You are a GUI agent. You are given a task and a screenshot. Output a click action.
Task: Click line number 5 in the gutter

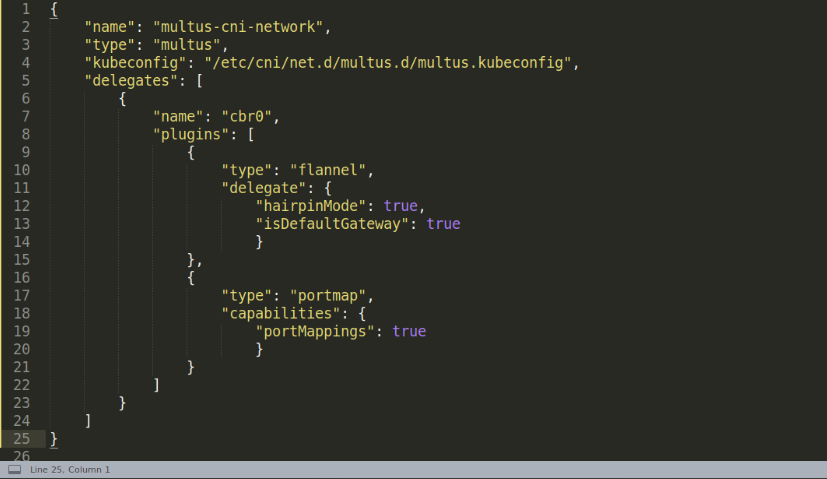coord(25,81)
